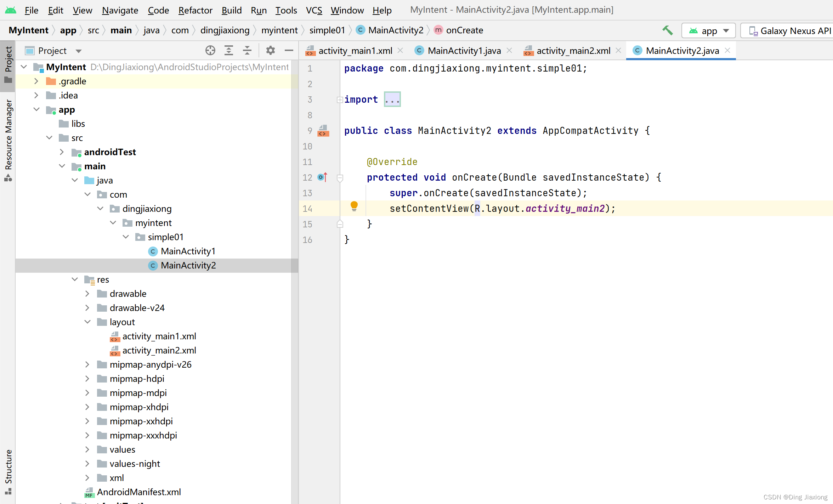Click simple01 in the breadcrumb bar

327,30
